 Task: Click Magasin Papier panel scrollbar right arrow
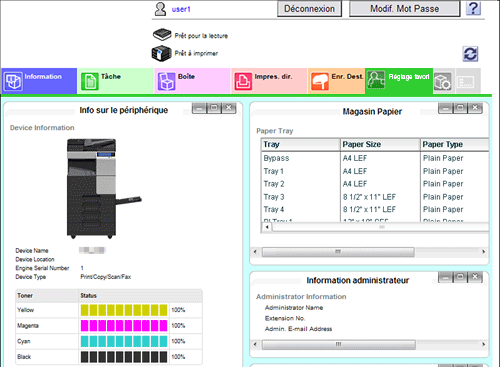484,252
